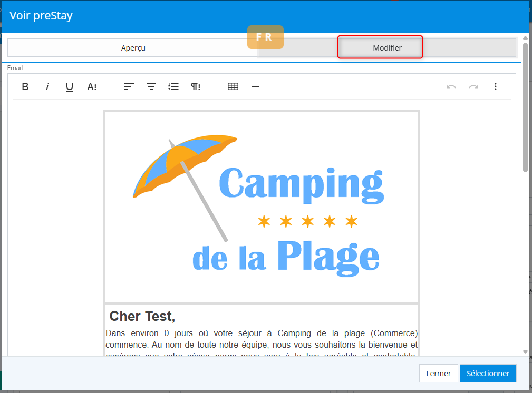532x393 pixels.
Task: Undo the last edit
Action: point(451,87)
